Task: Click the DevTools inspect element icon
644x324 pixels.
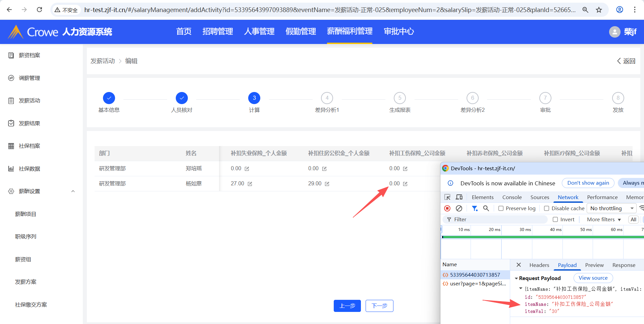Action: 447,197
